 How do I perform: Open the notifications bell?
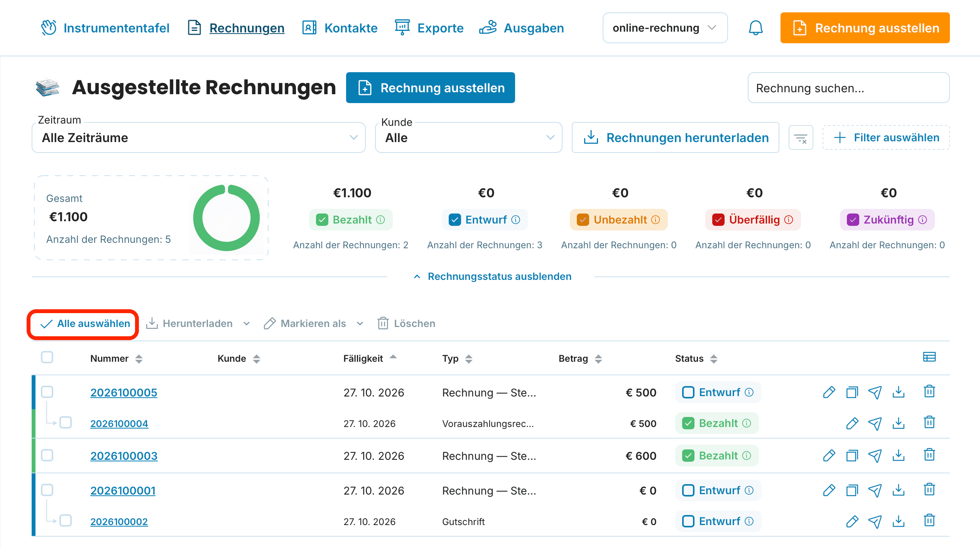pyautogui.click(x=755, y=28)
